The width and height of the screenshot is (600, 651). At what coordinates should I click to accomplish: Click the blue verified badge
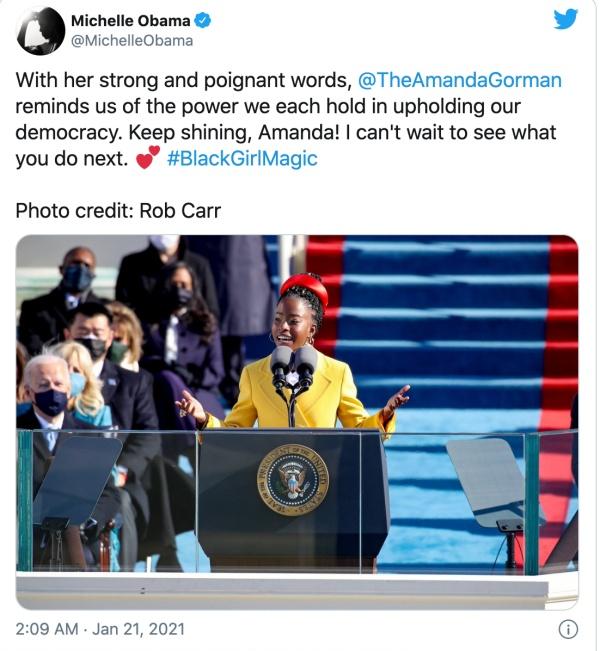click(x=203, y=20)
